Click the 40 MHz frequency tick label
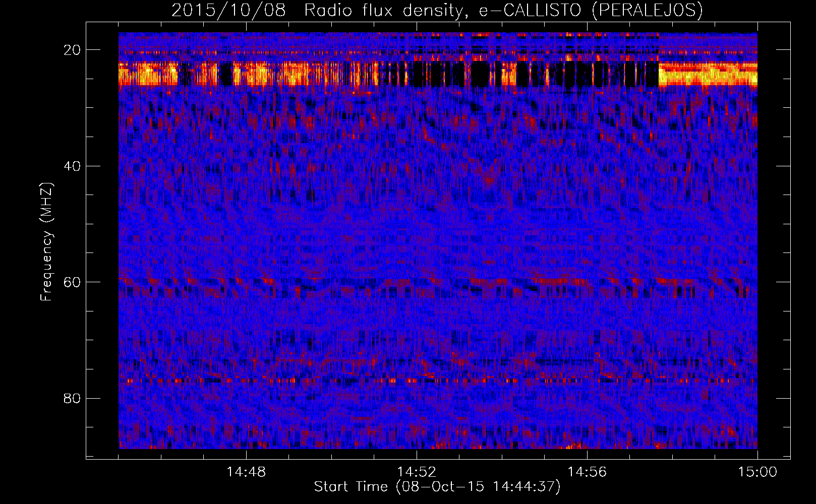Screen dimensions: 816x504 73,166
